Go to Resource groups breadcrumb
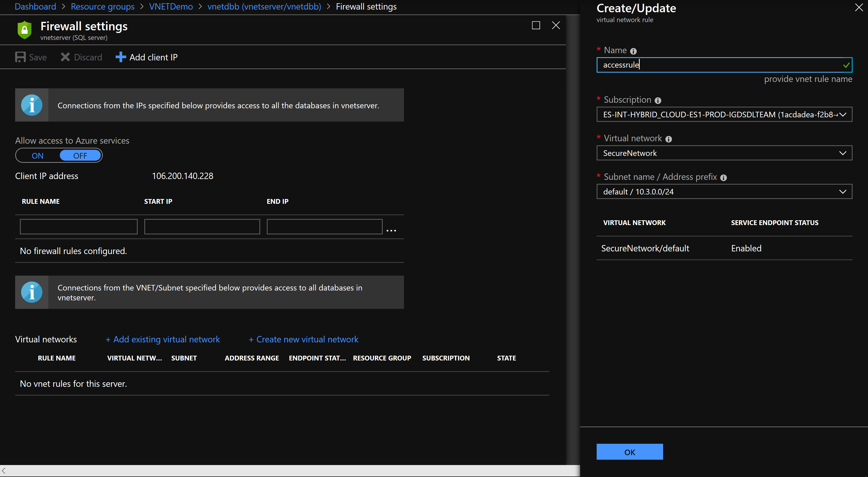868x477 pixels. click(102, 7)
